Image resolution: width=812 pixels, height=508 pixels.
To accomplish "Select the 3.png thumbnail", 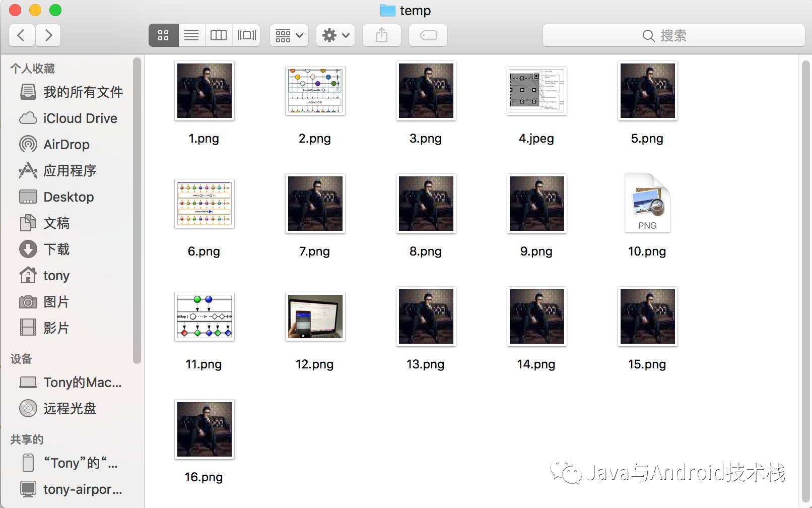I will tap(426, 91).
